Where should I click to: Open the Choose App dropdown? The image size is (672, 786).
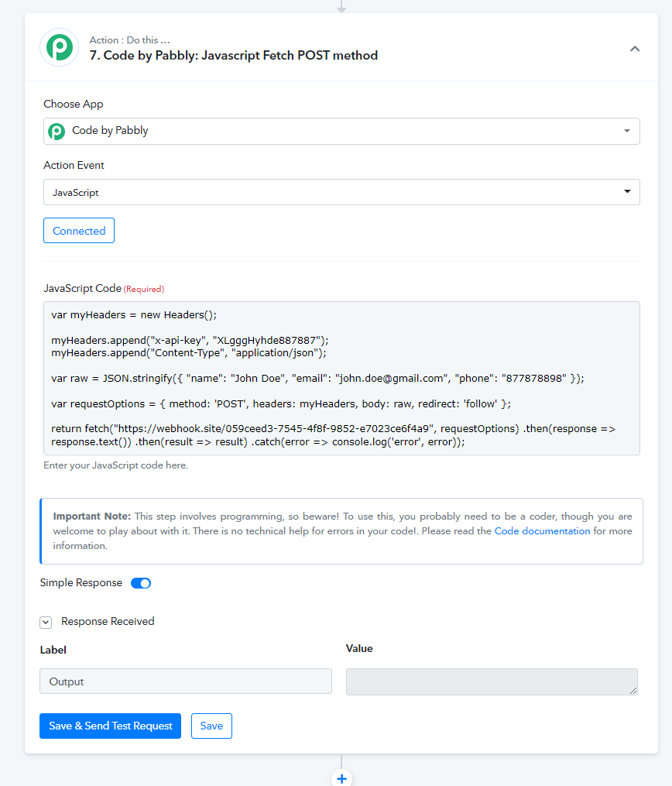tap(341, 132)
